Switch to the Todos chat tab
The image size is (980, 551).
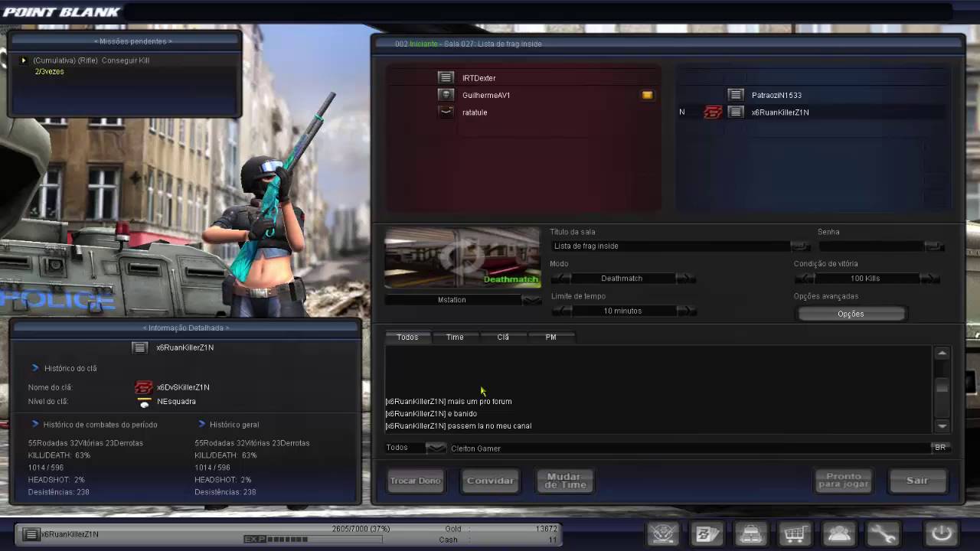click(x=407, y=337)
